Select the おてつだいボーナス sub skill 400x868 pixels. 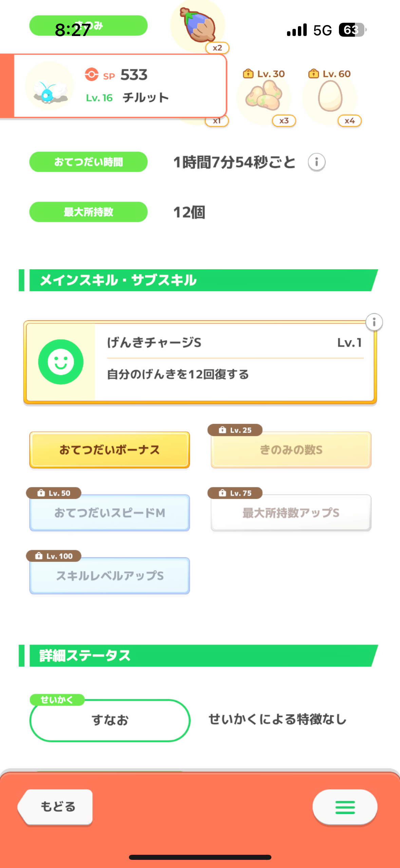point(110,450)
